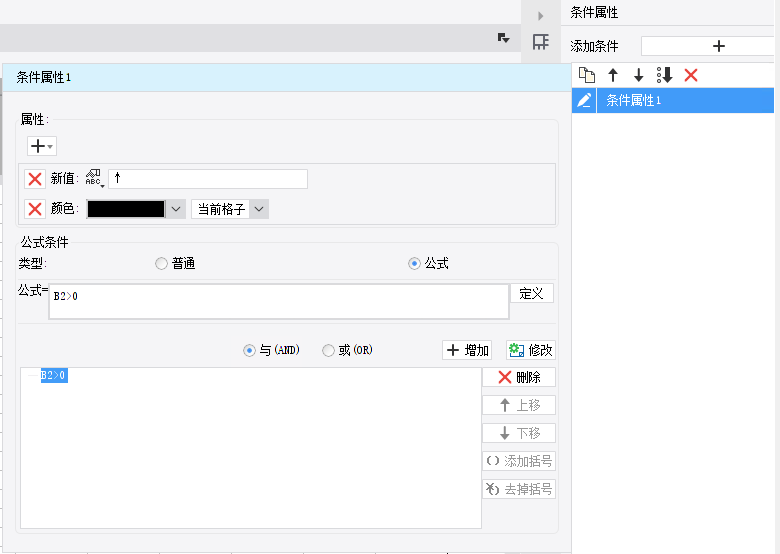Expand the color dropdown arrow
Screen dimensions: 780x554
click(176, 209)
